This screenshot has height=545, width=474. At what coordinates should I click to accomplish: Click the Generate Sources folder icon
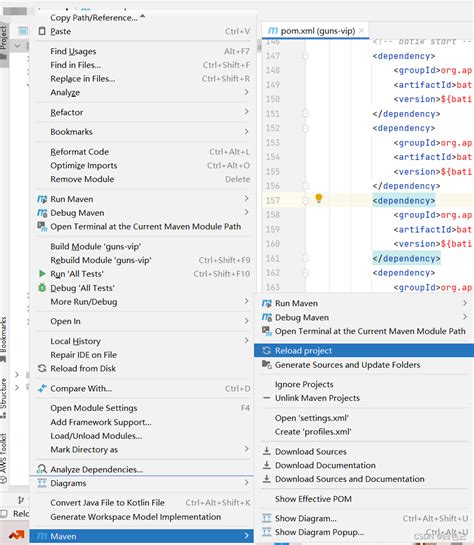tap(267, 365)
